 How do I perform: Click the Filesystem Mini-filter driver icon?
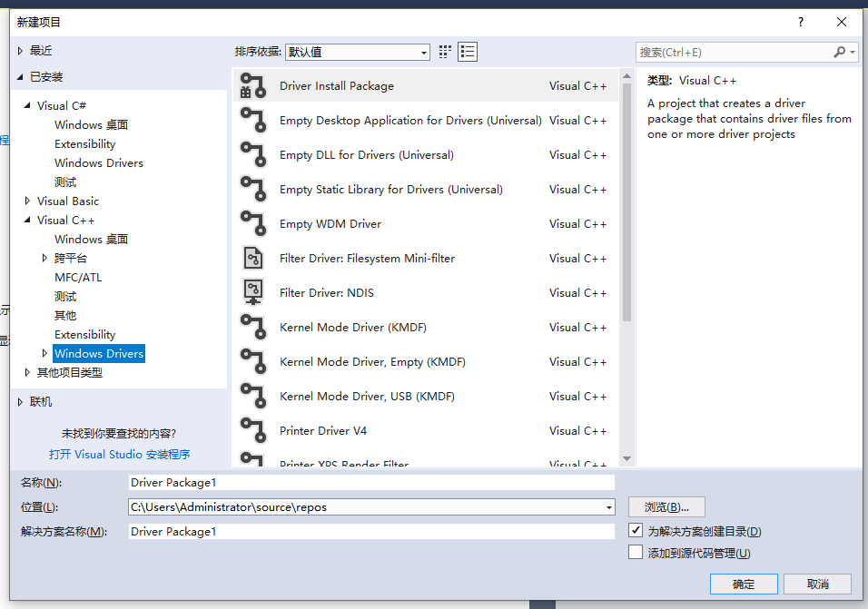point(253,259)
